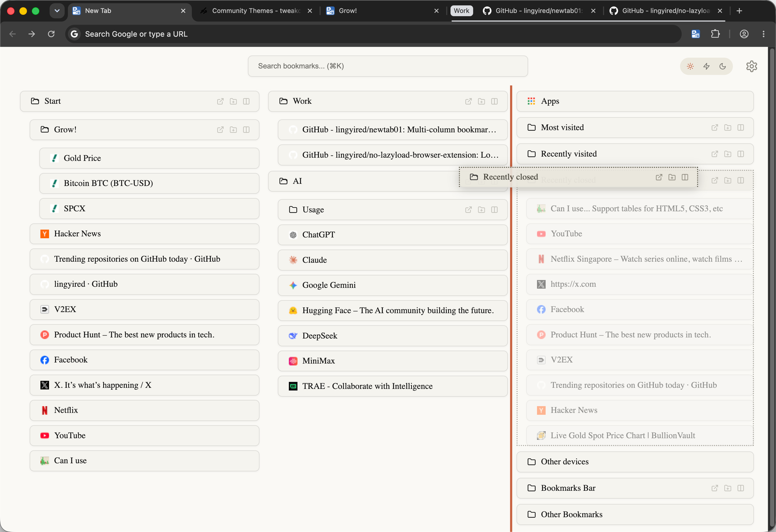The image size is (776, 532).
Task: Add folder icon on the Usage folder row
Action: (x=481, y=210)
